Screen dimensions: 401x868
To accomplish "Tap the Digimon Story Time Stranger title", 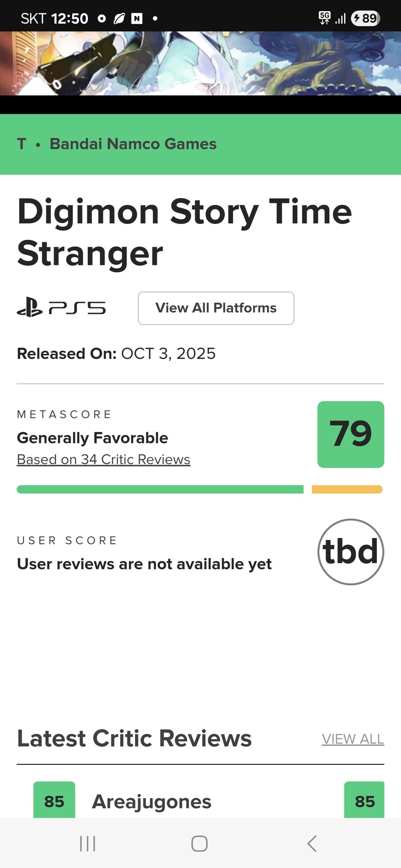I will [184, 232].
